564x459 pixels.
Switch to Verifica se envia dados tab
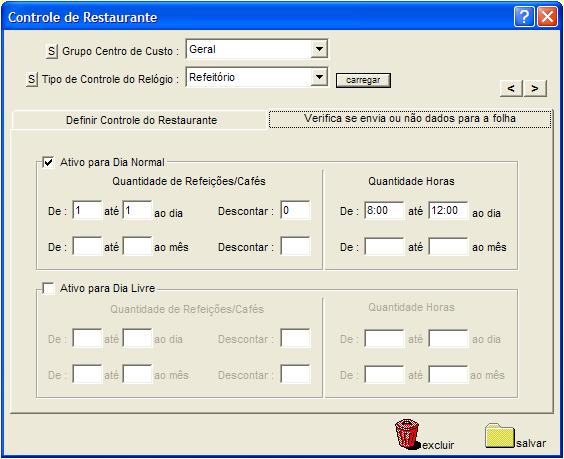coord(410,119)
